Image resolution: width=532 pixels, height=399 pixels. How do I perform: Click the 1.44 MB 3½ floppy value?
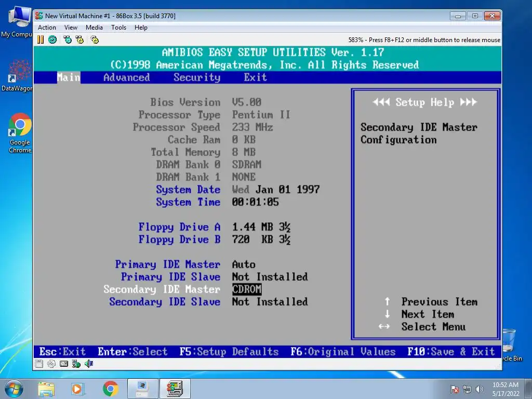(261, 227)
